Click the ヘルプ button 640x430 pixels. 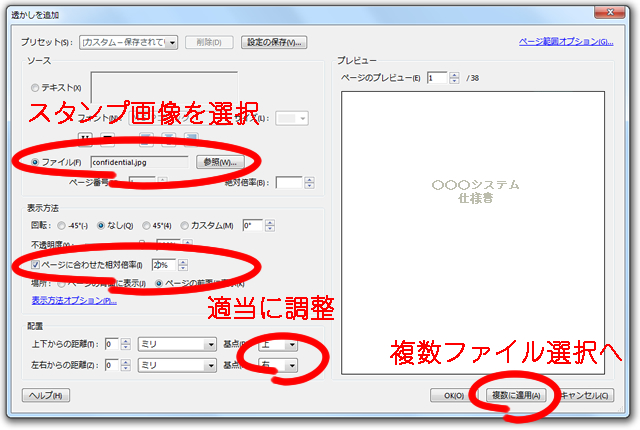tap(46, 395)
